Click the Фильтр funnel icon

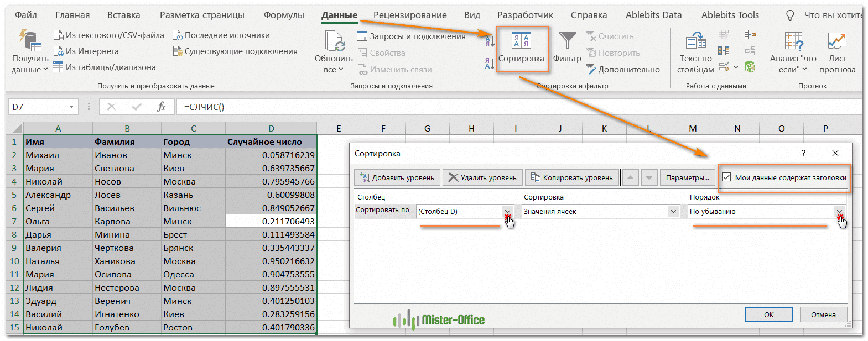[x=567, y=41]
